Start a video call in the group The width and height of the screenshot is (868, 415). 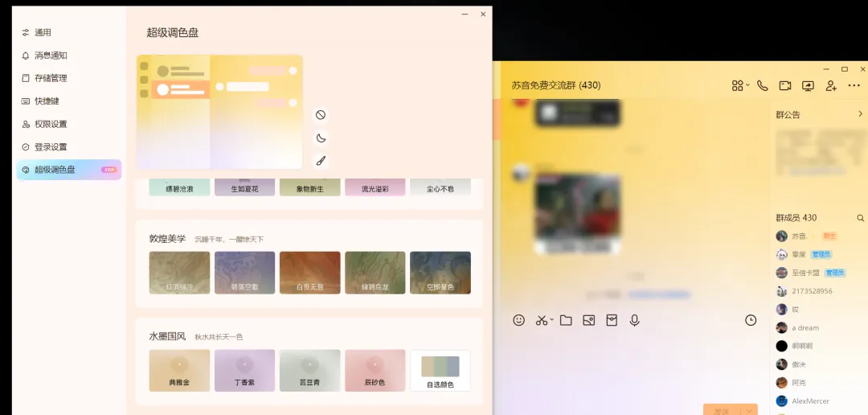[785, 85]
